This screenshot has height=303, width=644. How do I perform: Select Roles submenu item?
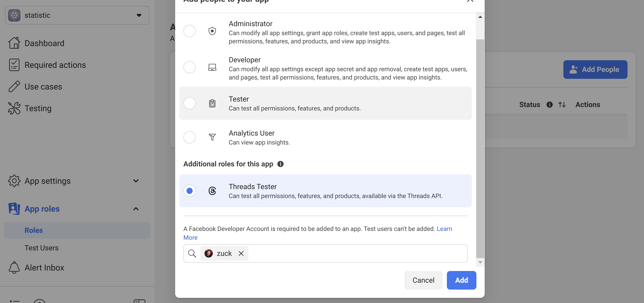(x=77, y=230)
